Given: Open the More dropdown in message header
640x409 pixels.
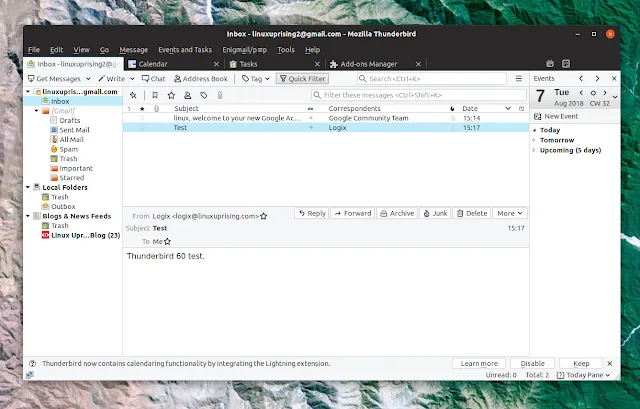Looking at the screenshot, I should tap(509, 213).
